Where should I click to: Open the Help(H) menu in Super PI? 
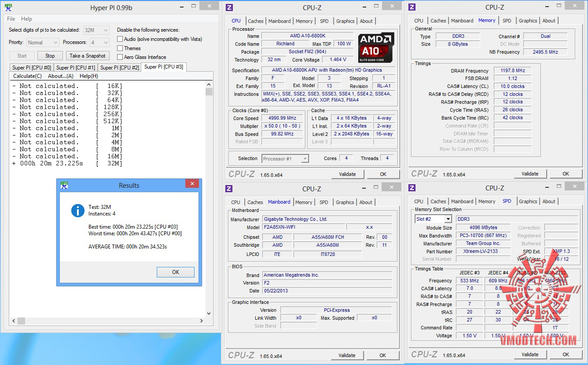(x=89, y=76)
